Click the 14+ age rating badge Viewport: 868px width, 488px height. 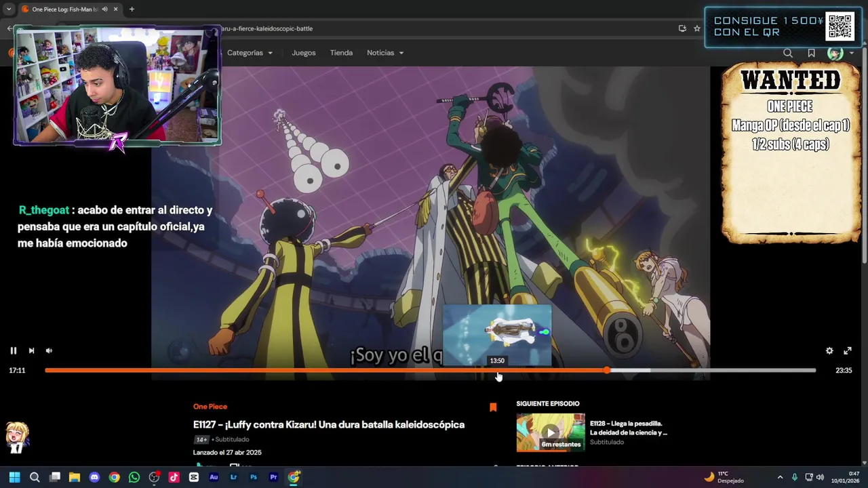click(201, 439)
